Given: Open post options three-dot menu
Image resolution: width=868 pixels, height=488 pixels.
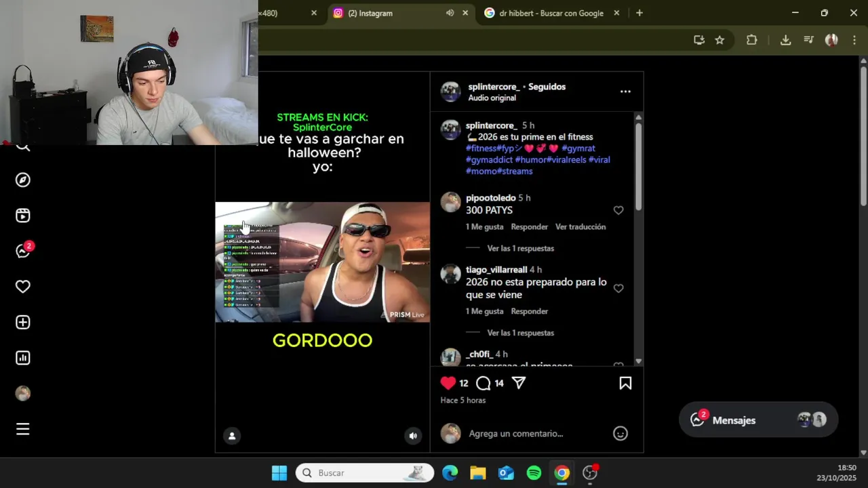Looking at the screenshot, I should point(625,91).
